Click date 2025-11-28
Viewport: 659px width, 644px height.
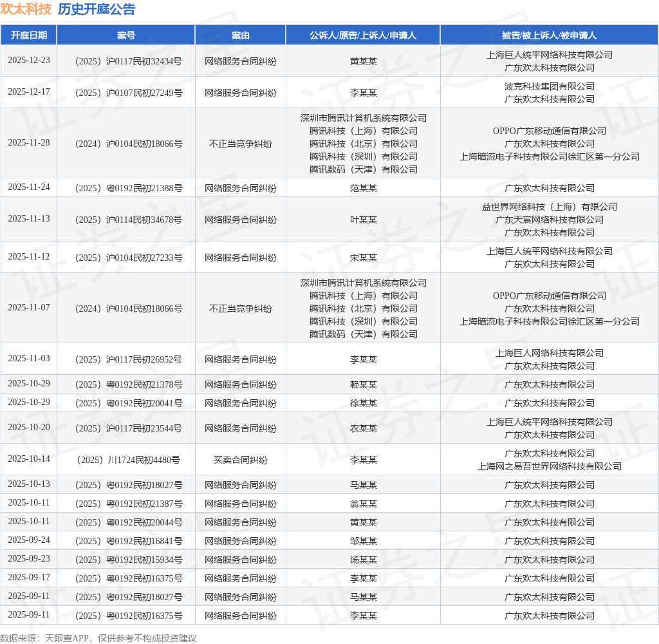(x=29, y=142)
